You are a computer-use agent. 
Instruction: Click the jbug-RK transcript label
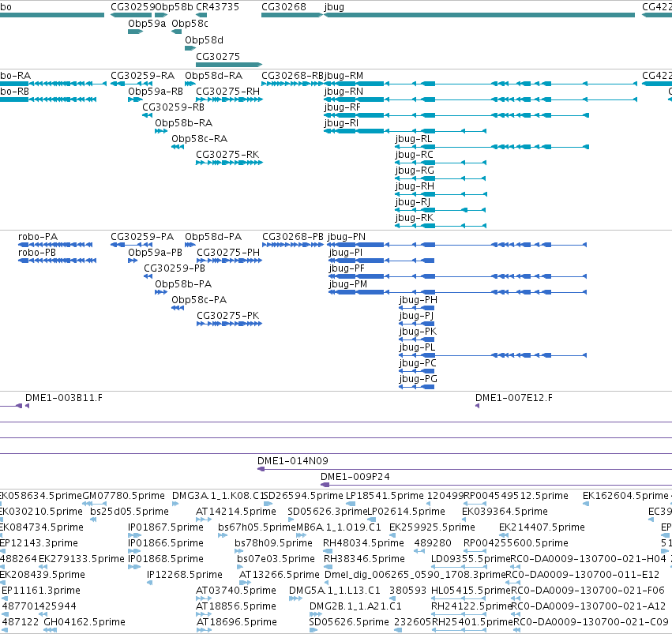pos(415,218)
